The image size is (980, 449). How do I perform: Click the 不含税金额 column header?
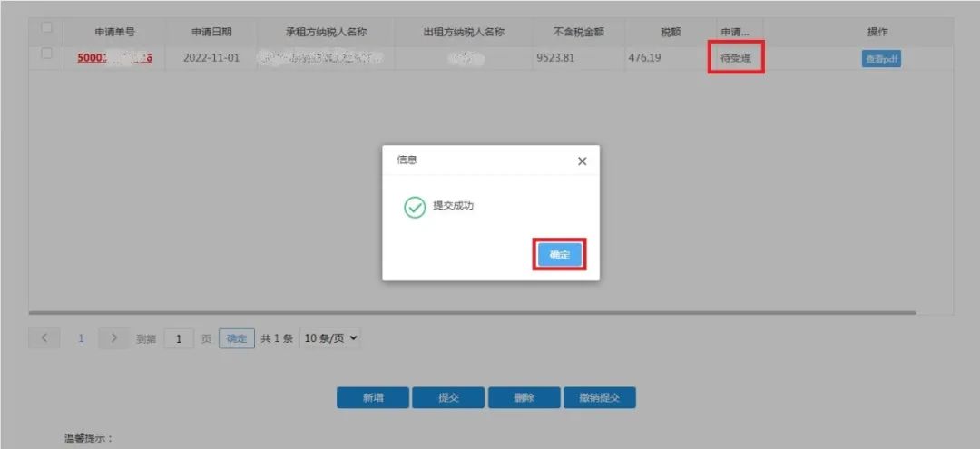tap(579, 32)
